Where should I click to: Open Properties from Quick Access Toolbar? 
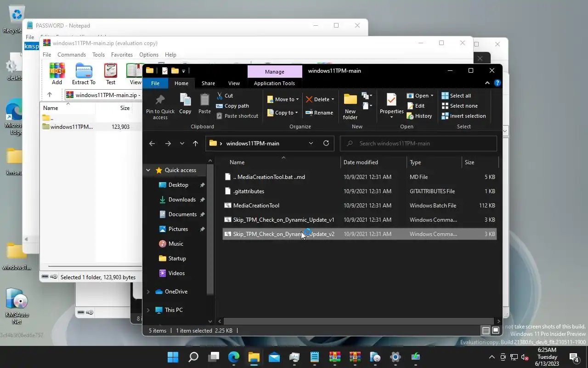164,71
